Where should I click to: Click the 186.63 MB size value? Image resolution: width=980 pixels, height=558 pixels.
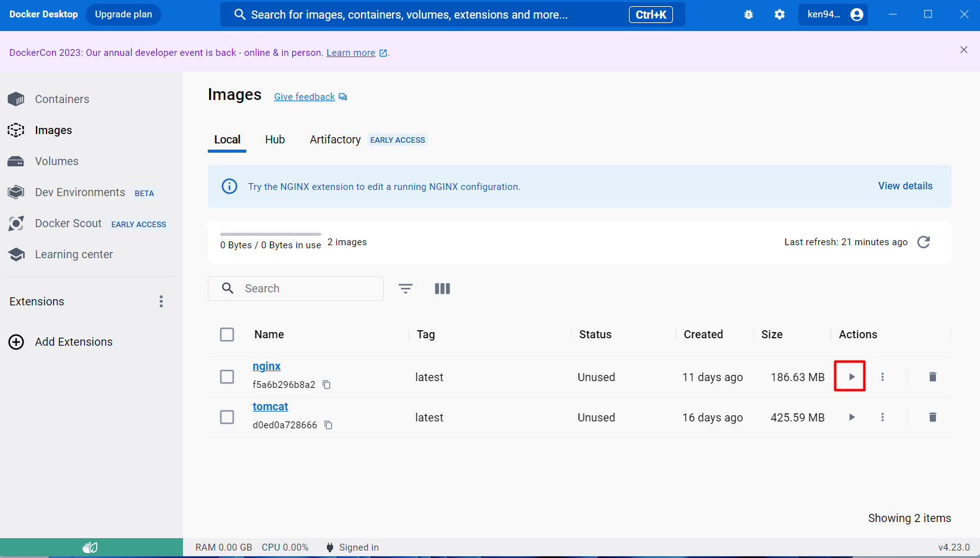[x=798, y=377]
